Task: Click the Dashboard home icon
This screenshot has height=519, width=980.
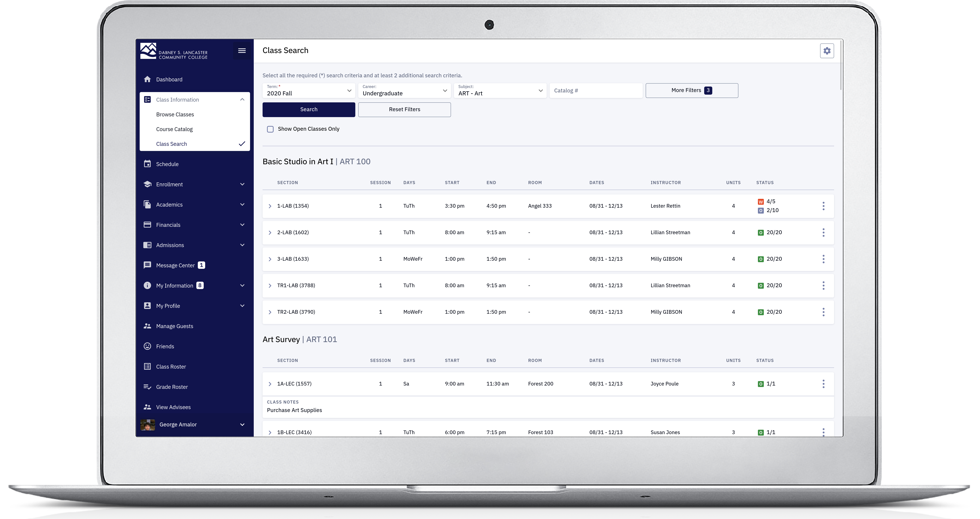Action: 147,79
